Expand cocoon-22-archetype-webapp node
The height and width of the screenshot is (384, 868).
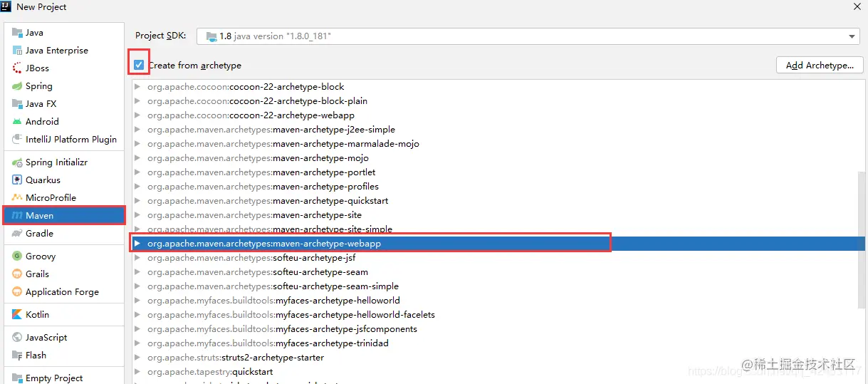pyautogui.click(x=137, y=115)
